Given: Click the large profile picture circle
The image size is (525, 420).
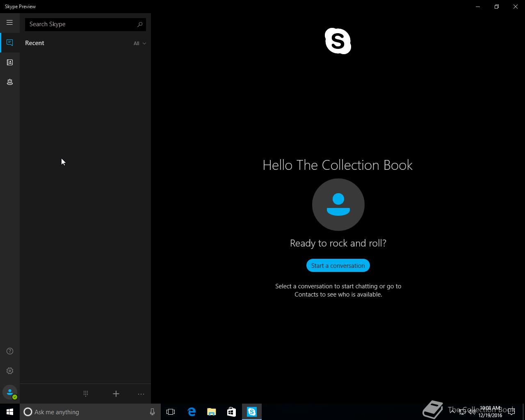Looking at the screenshot, I should (x=338, y=205).
